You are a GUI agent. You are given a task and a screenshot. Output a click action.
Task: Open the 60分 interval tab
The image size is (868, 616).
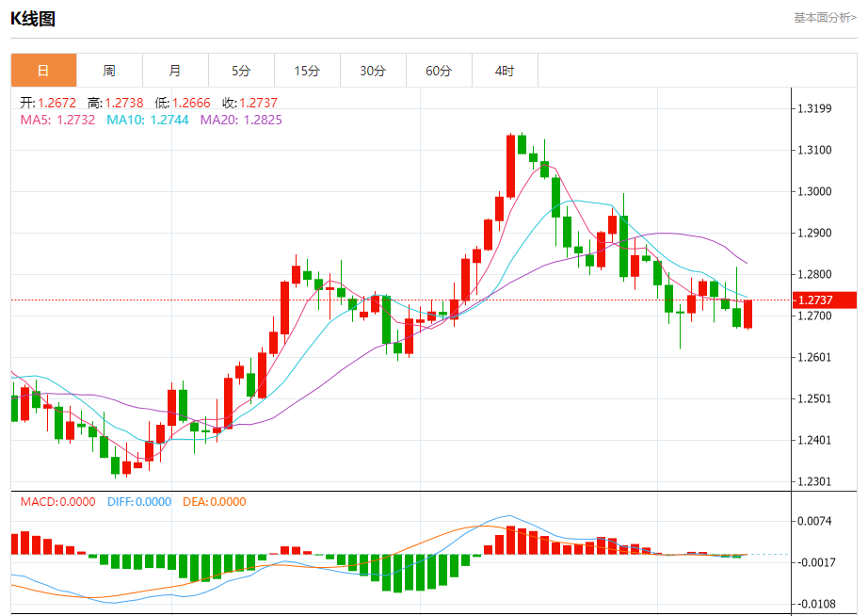(x=439, y=71)
